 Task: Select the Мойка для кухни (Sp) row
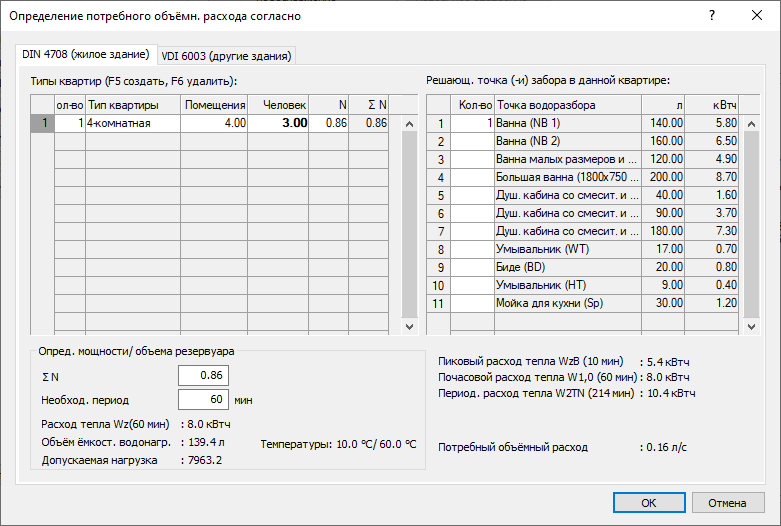582,303
